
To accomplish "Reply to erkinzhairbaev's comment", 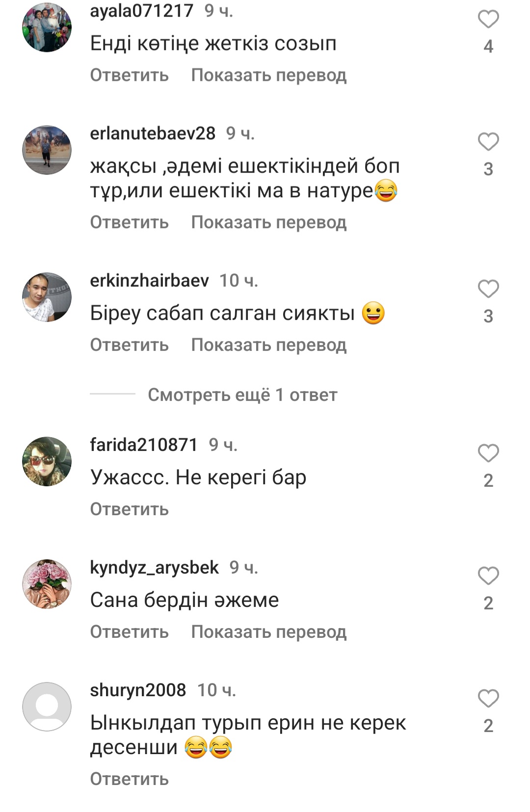I will (x=130, y=345).
